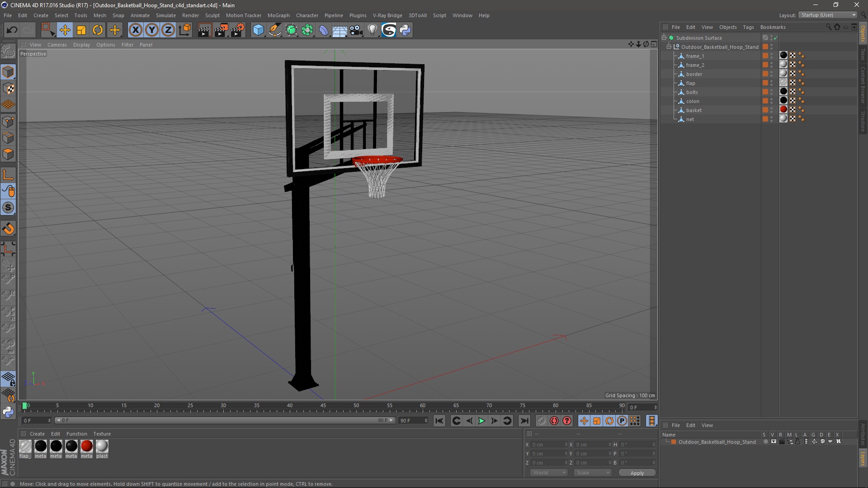The width and height of the screenshot is (868, 488).
Task: Play the animation forward
Action: coord(481,421)
